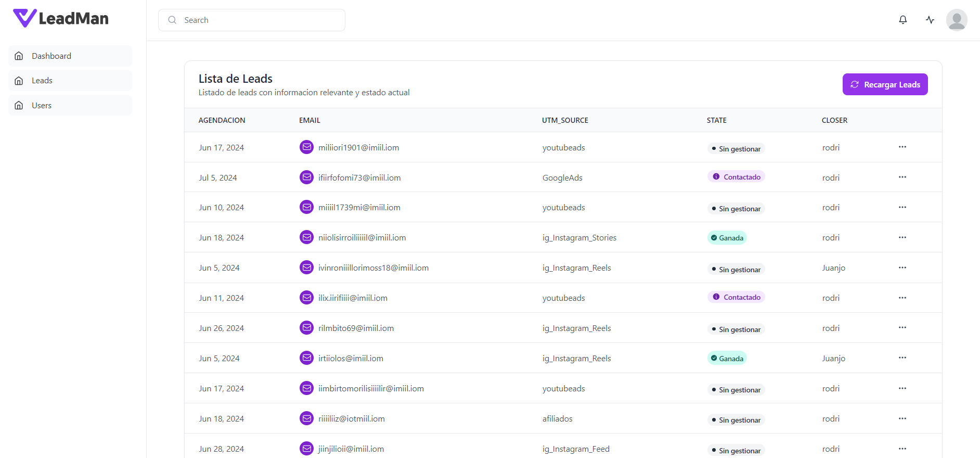
Task: Click the mail icon for ilix.iirifiiii@imiil.iom
Action: (307, 298)
